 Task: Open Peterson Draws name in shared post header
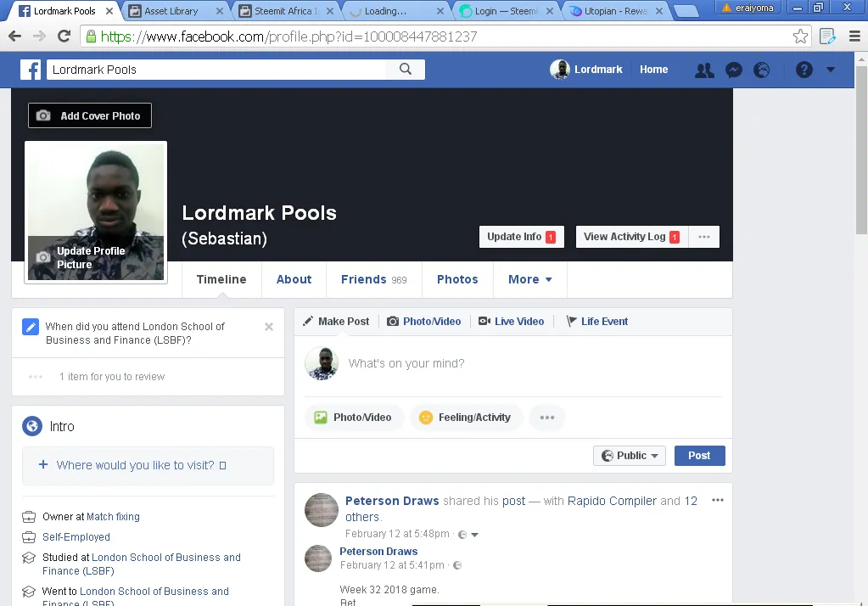pyautogui.click(x=392, y=501)
